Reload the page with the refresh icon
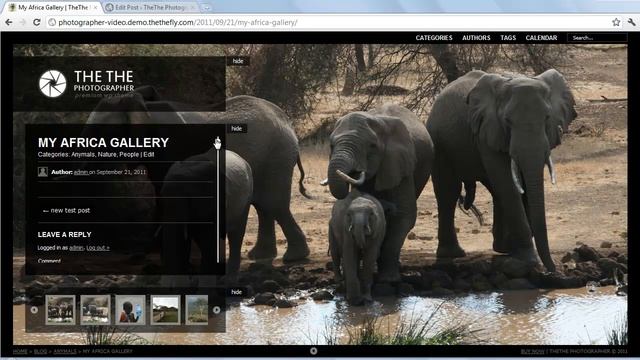 37,22
